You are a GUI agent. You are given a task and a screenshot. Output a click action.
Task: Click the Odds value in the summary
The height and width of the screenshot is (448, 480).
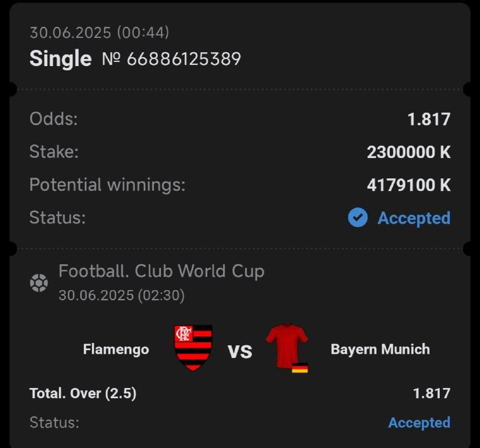click(428, 119)
